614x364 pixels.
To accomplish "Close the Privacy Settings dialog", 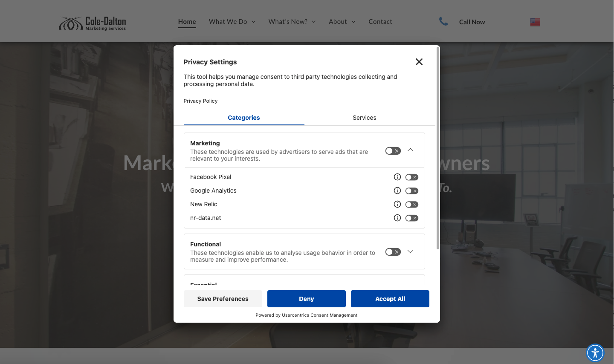I will (x=419, y=62).
